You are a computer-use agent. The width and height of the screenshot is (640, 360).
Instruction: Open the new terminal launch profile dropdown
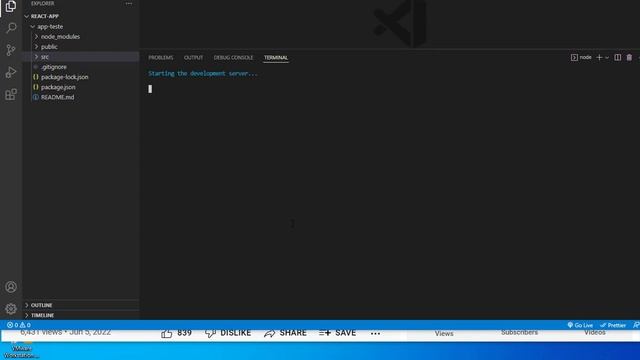[x=607, y=58]
